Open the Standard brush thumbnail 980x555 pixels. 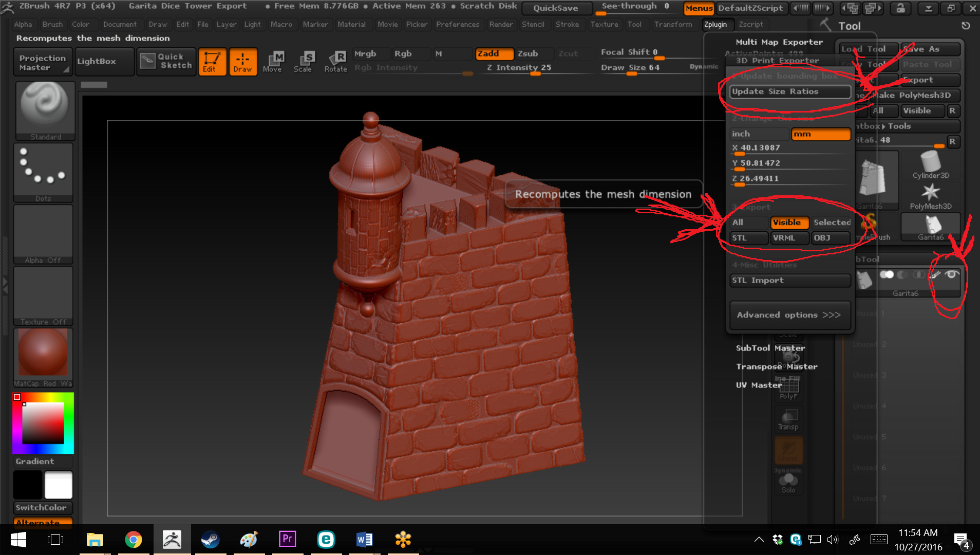click(45, 109)
